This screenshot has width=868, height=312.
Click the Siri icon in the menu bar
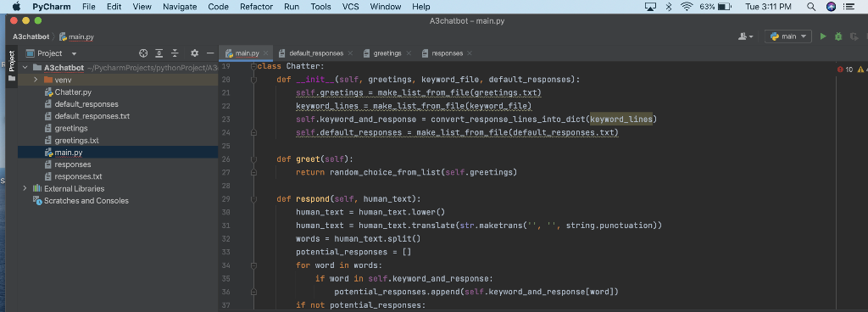click(x=831, y=7)
